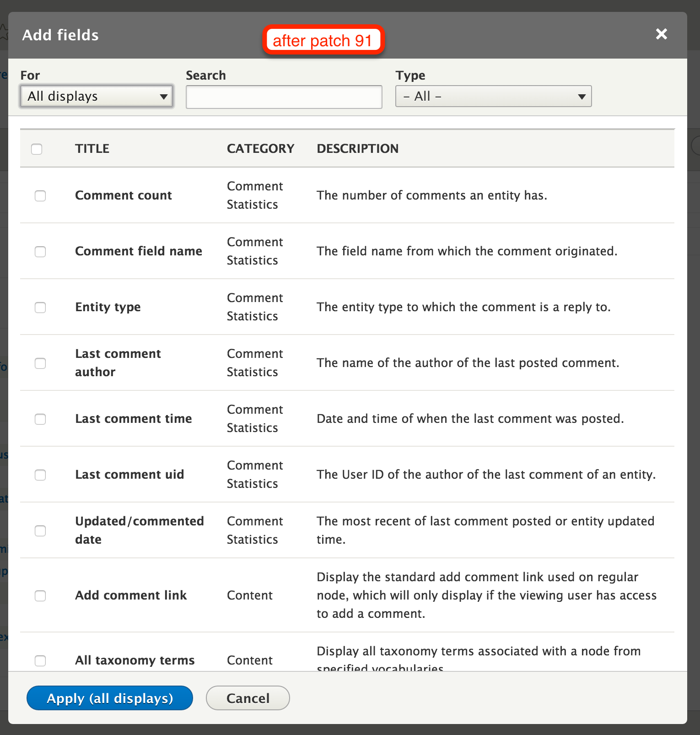Close the Add fields dialog
The height and width of the screenshot is (735, 700).
click(x=661, y=34)
